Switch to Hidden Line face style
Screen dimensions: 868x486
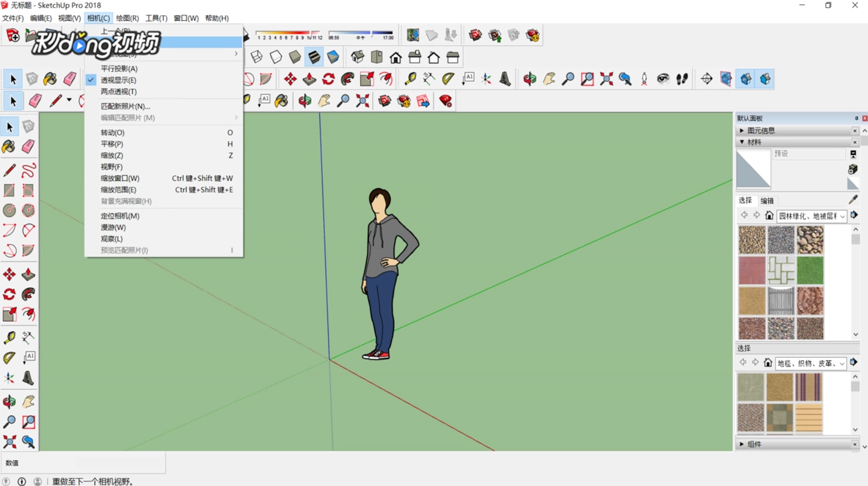point(276,57)
